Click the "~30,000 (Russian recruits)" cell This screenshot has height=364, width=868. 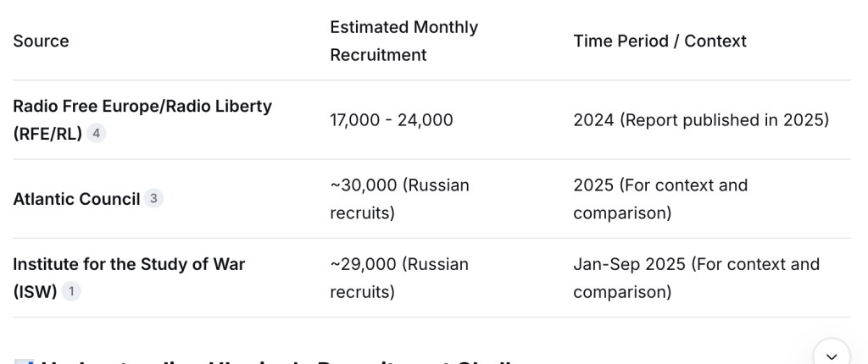(x=399, y=199)
